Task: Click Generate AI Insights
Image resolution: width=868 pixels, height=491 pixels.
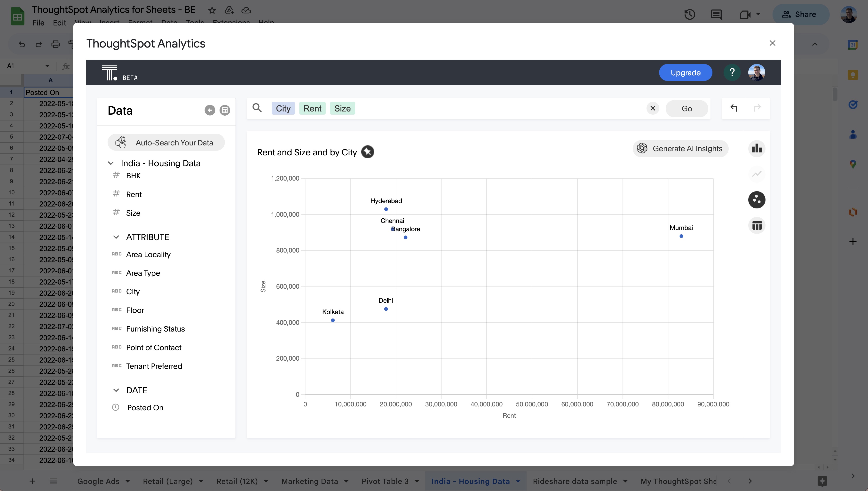Action: pos(680,148)
